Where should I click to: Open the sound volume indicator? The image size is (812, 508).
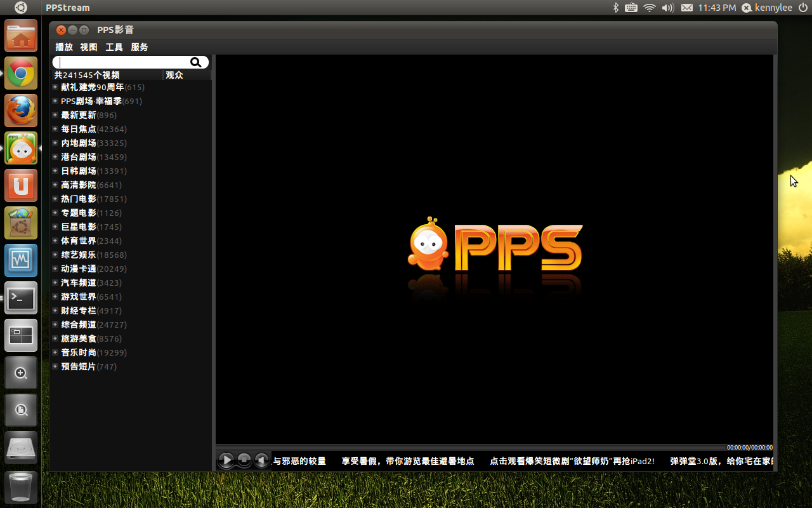pyautogui.click(x=668, y=8)
